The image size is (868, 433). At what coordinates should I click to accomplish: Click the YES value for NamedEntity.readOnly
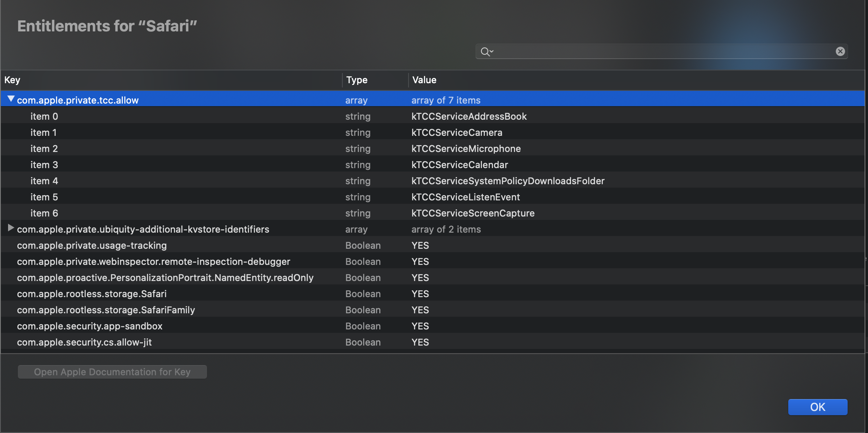[x=420, y=278]
